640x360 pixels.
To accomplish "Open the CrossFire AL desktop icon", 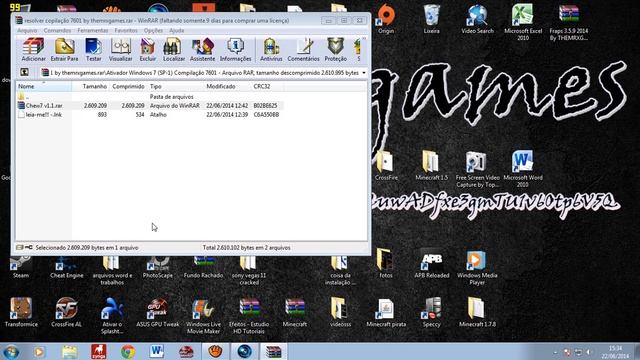I will pyautogui.click(x=67, y=312).
